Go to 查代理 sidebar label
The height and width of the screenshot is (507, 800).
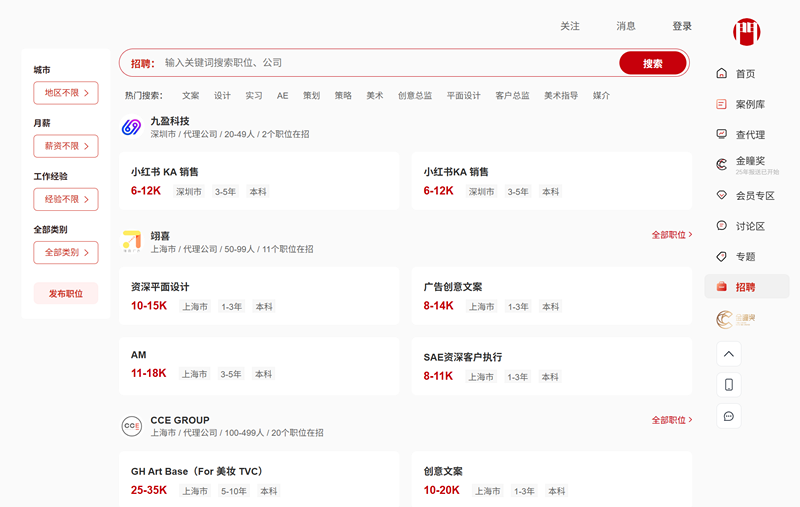[750, 135]
